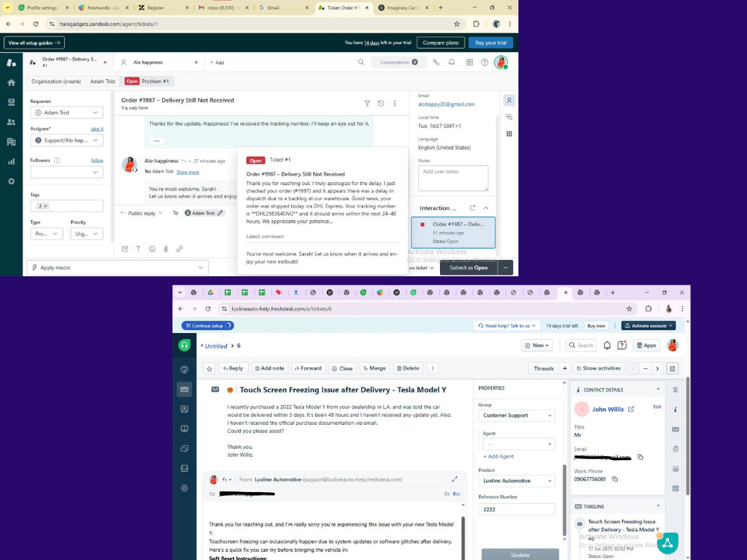
Task: Open Freshdesk notifications bell icon
Action: (607, 346)
